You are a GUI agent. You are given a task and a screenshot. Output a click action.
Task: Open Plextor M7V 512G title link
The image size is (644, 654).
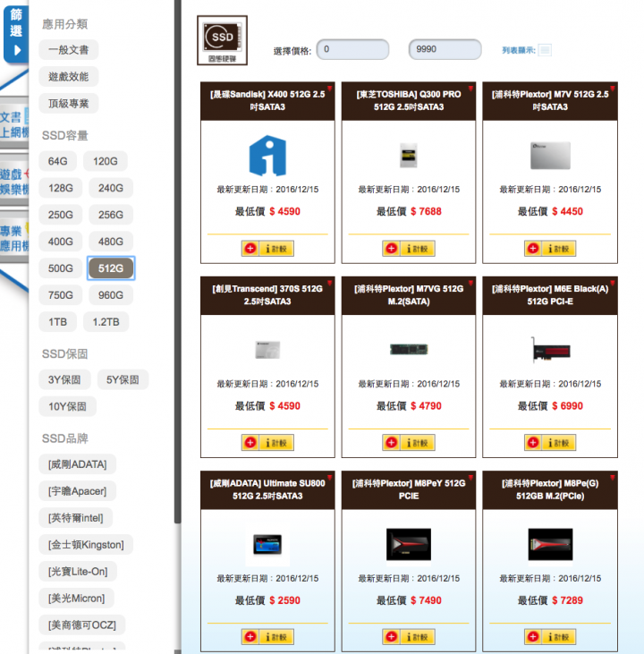550,100
